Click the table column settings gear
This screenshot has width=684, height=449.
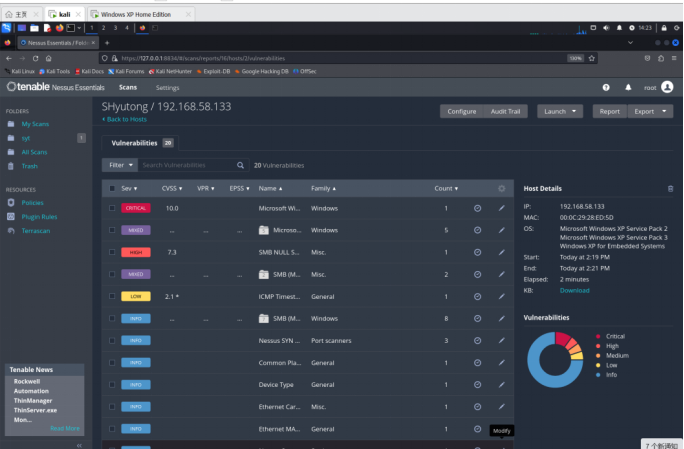(502, 189)
